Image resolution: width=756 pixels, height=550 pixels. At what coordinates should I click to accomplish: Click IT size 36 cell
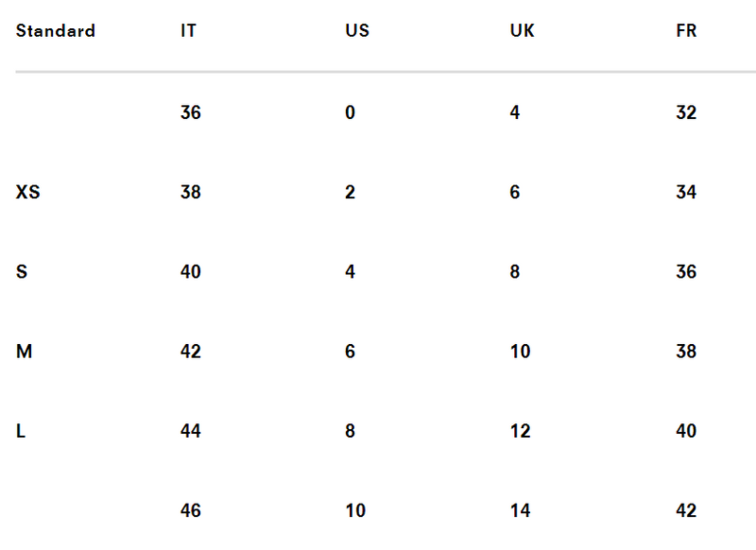pyautogui.click(x=191, y=112)
